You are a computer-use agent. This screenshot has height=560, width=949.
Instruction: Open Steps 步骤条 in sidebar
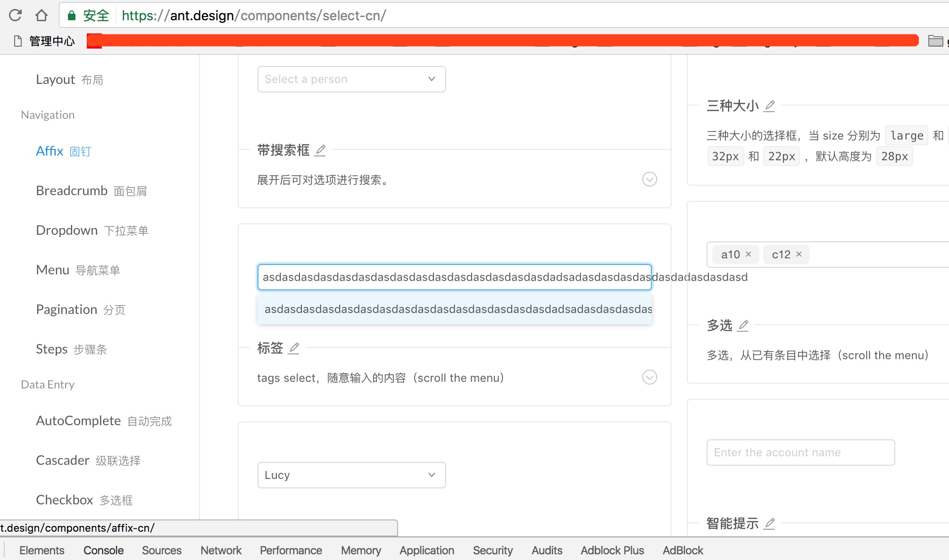tap(72, 349)
